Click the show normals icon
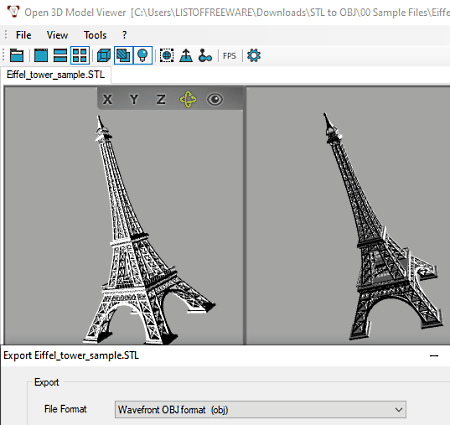The height and width of the screenshot is (425, 450). (x=186, y=55)
